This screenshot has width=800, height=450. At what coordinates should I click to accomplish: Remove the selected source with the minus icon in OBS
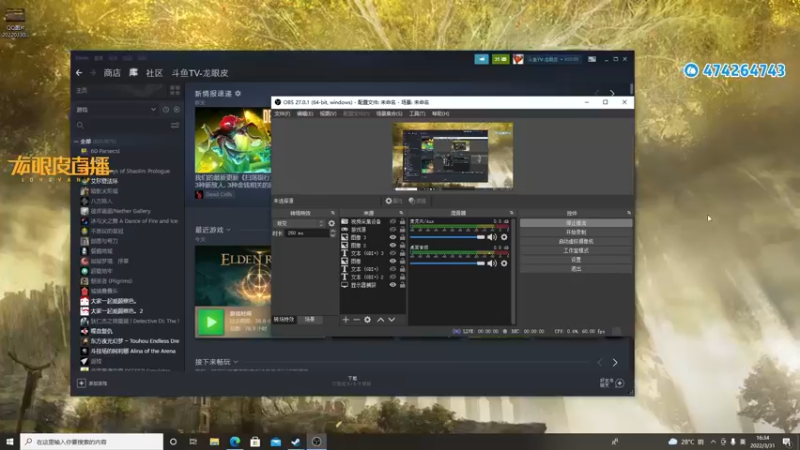[x=357, y=319]
